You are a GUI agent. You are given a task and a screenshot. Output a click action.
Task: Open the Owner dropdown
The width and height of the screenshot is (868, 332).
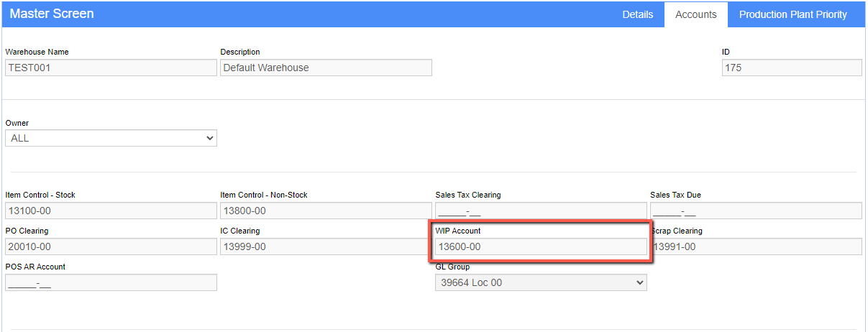(x=111, y=138)
